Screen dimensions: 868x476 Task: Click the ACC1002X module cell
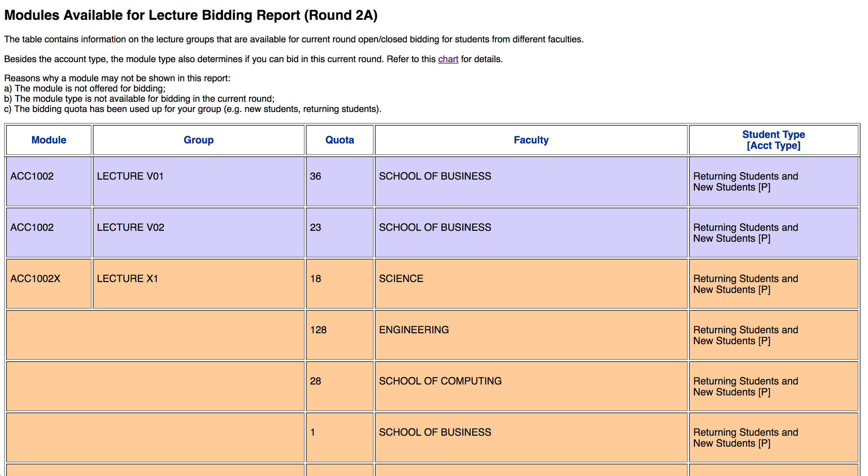[35, 279]
